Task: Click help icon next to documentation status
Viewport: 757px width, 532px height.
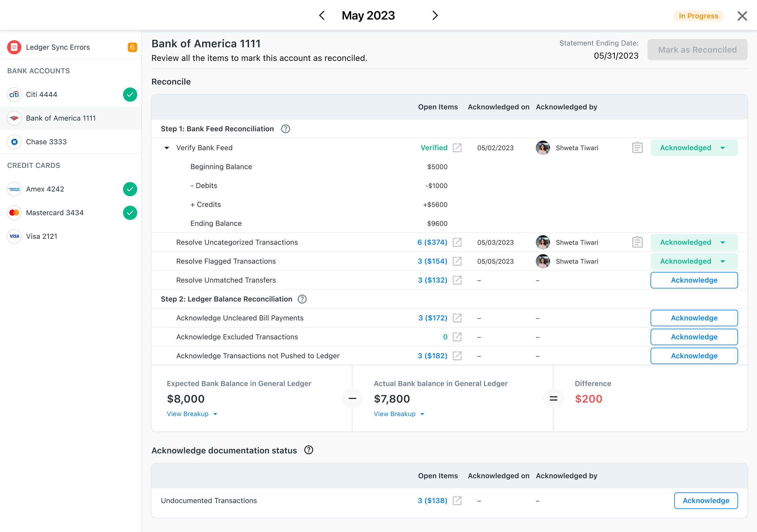Action: (309, 450)
